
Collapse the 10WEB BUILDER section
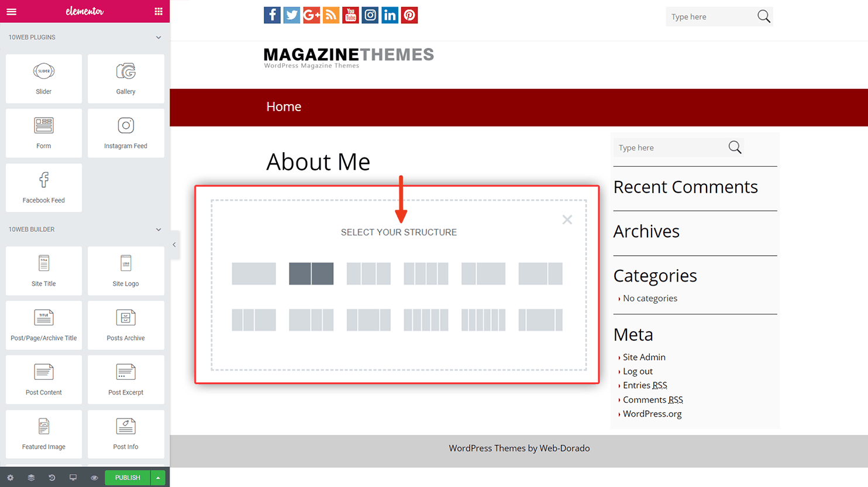[x=159, y=229]
